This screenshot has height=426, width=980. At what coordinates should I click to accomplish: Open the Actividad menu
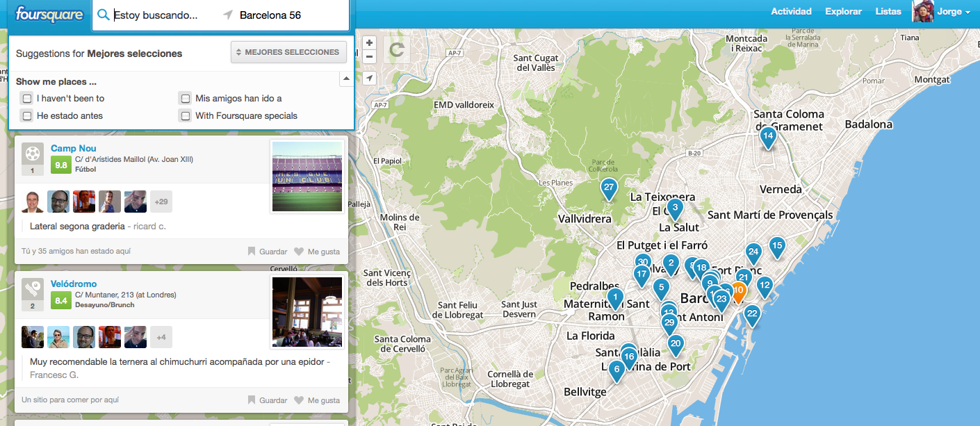(791, 11)
